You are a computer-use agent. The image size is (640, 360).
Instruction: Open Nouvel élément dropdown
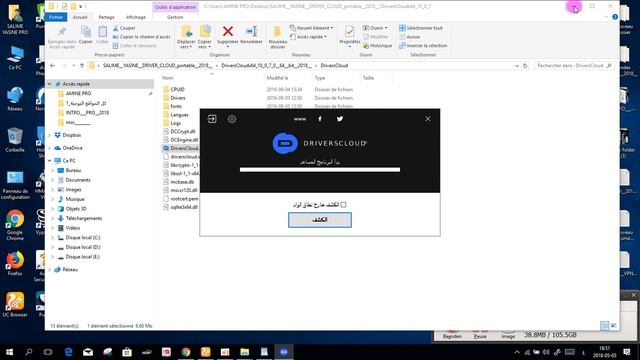pyautogui.click(x=311, y=28)
